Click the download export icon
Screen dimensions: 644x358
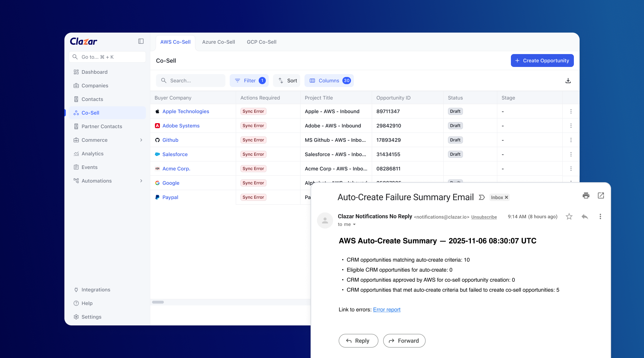(x=568, y=81)
